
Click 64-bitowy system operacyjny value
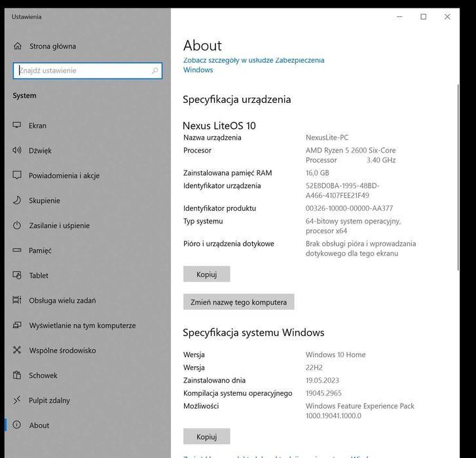[x=353, y=226]
